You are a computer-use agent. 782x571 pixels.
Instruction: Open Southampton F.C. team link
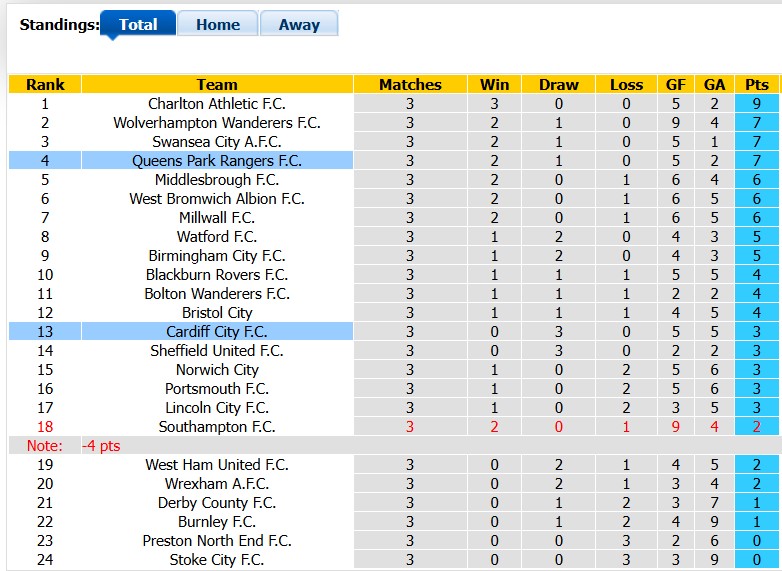[x=217, y=427]
